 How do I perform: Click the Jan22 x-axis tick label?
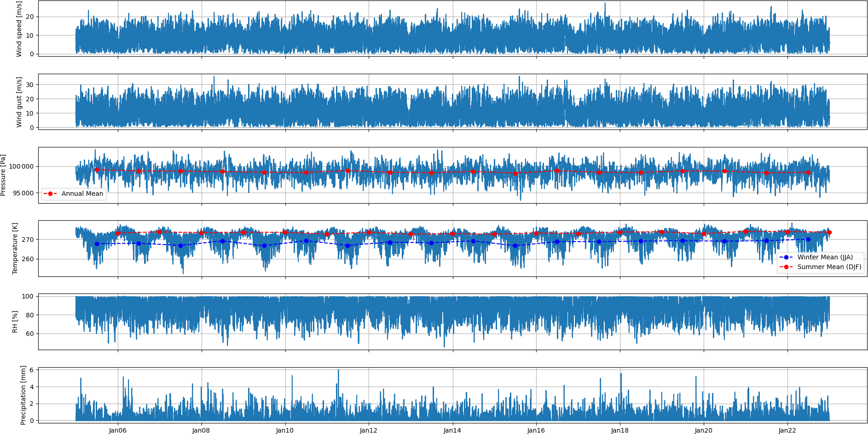787,430
